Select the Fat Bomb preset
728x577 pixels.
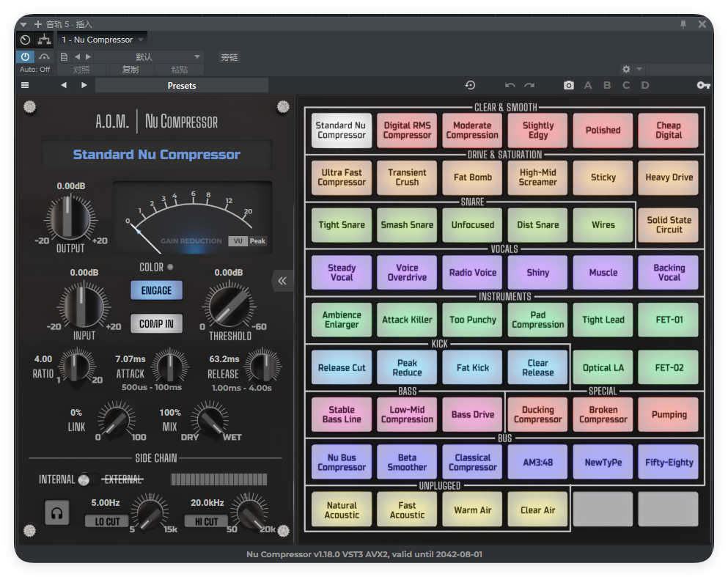473,177
